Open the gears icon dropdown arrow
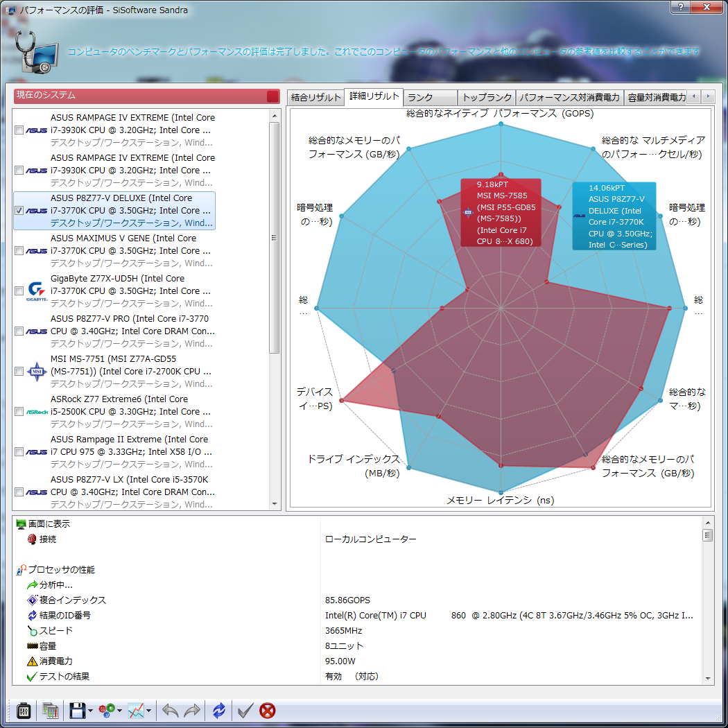Image resolution: width=728 pixels, height=728 pixels. 119,711
